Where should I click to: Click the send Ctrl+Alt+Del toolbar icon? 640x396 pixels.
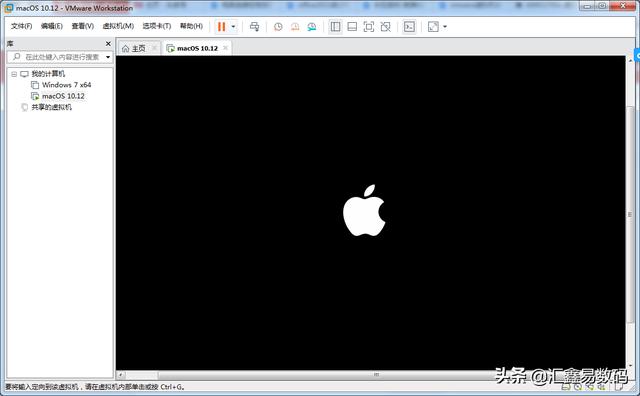coord(254,27)
